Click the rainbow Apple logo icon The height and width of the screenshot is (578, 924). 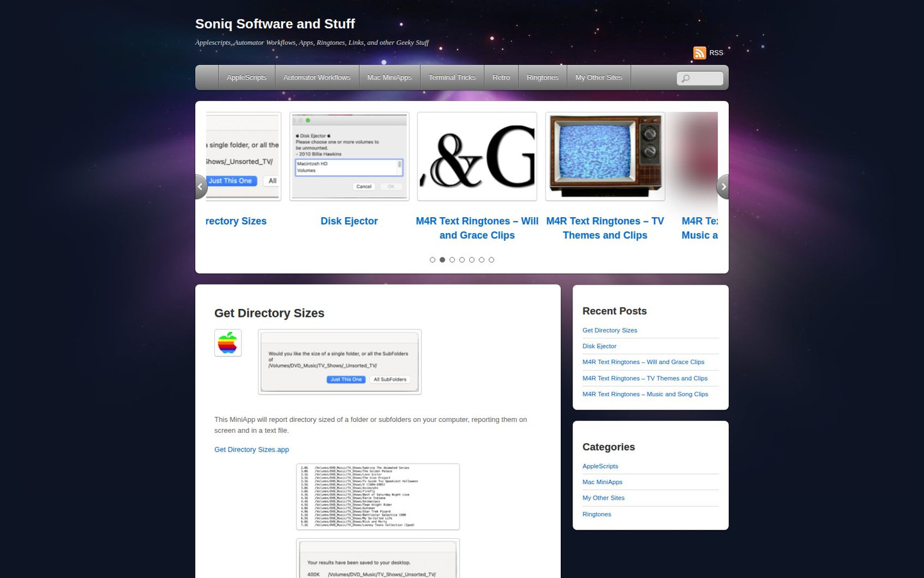[228, 343]
